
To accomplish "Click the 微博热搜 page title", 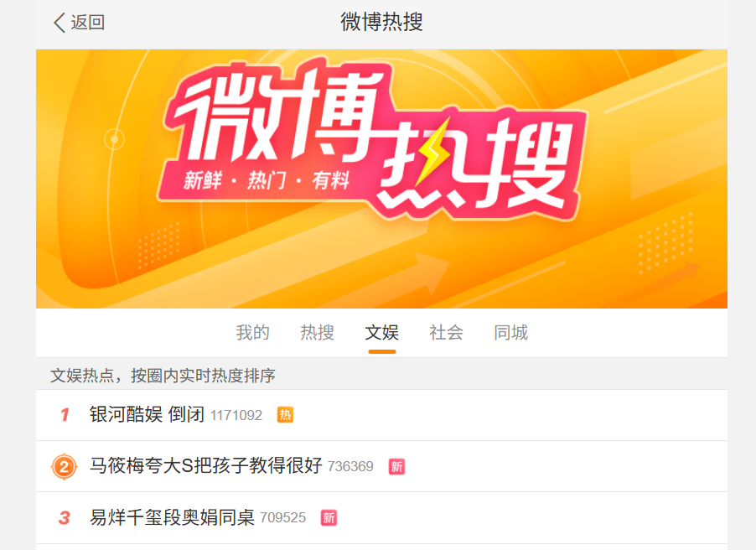I will [382, 22].
